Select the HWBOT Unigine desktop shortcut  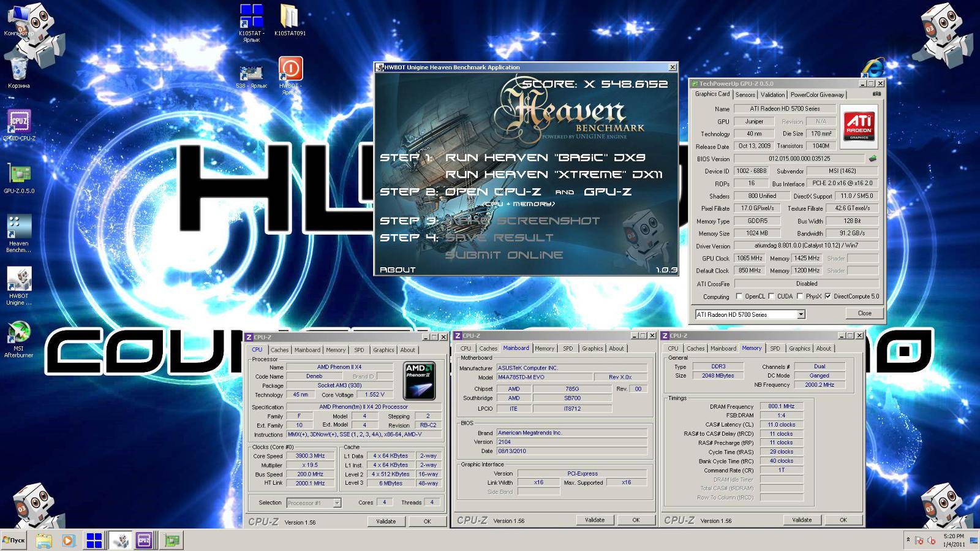pos(19,286)
